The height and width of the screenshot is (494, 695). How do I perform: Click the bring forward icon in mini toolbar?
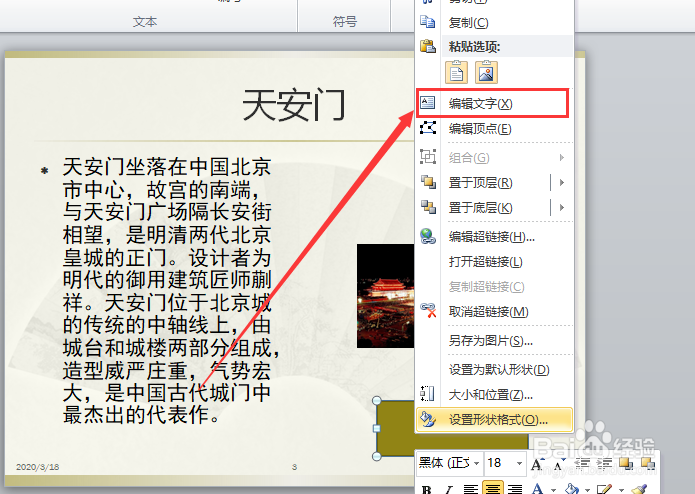pos(626,463)
